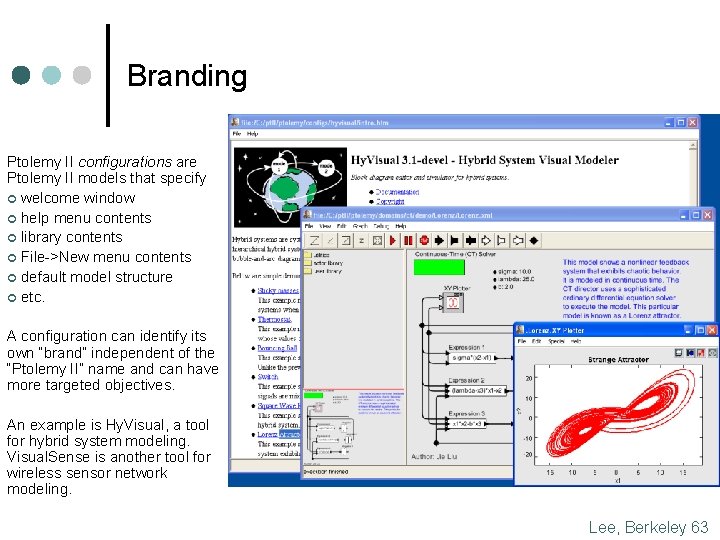Select the Expression 3 actor block
720x540 pixels.
pos(467,423)
